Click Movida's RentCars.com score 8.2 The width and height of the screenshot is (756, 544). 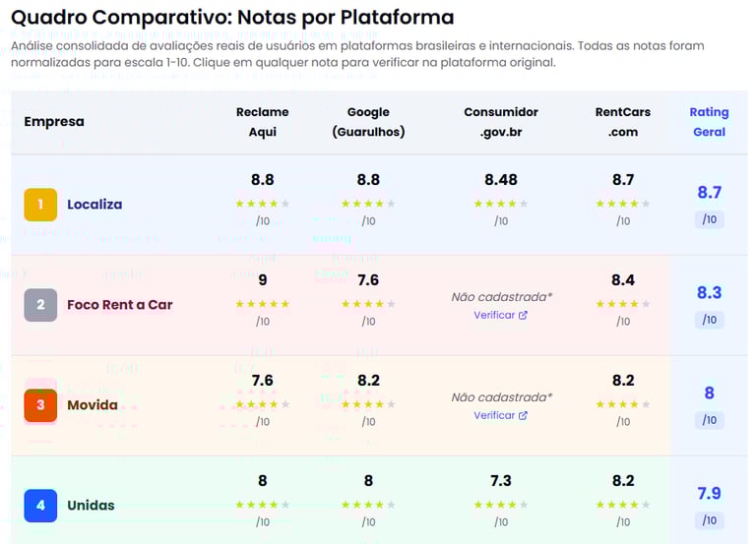click(x=623, y=381)
